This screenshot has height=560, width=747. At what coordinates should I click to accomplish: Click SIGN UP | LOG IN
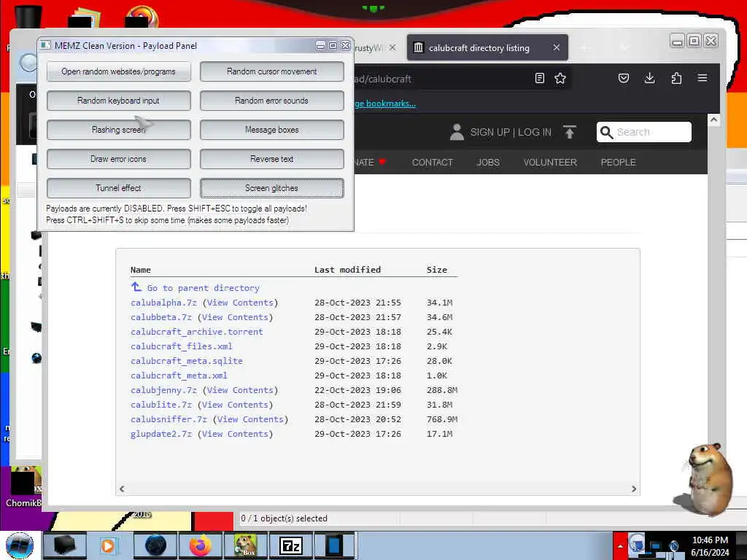click(511, 133)
